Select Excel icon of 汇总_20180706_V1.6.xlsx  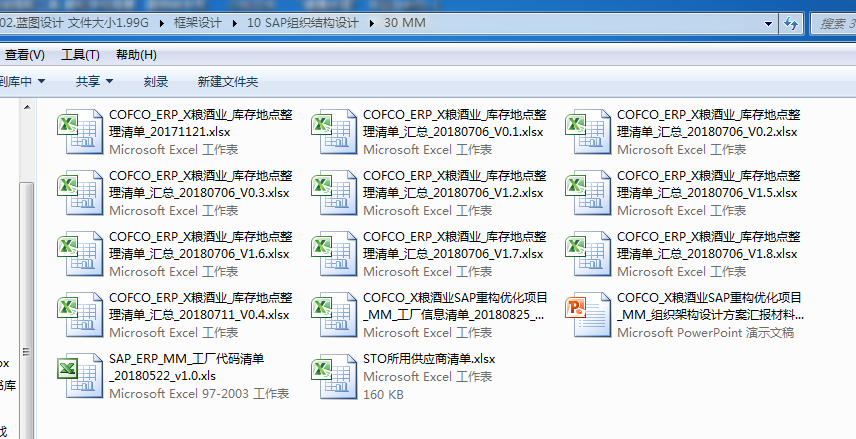[x=80, y=253]
